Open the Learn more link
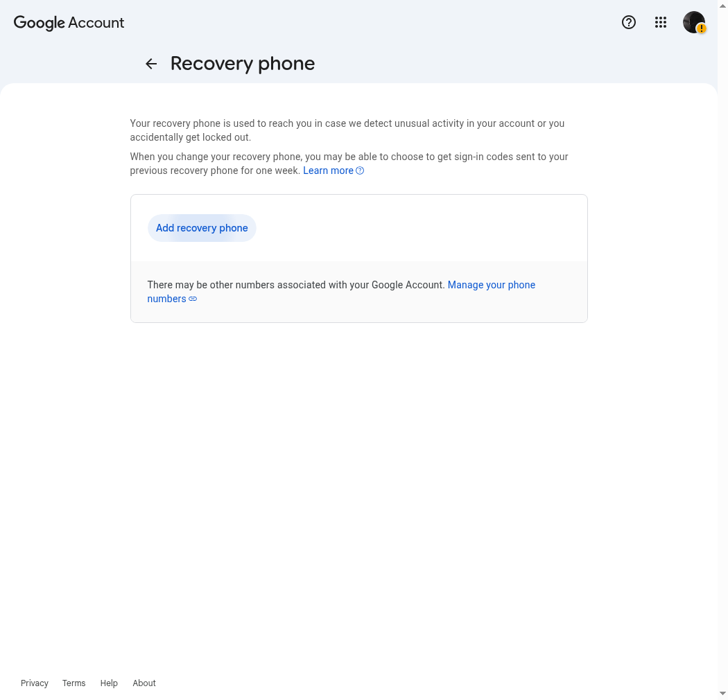728x700 pixels. [x=328, y=170]
